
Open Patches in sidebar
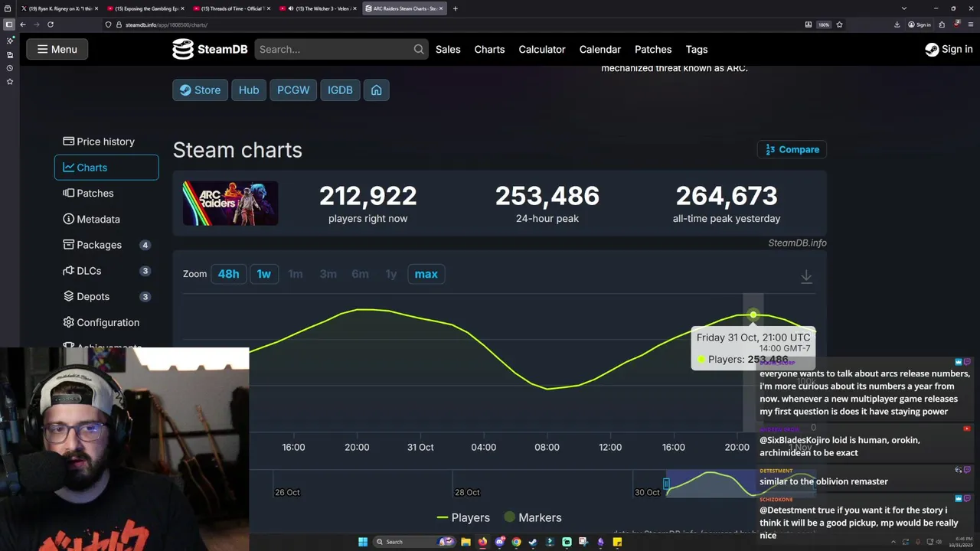coord(106,194)
